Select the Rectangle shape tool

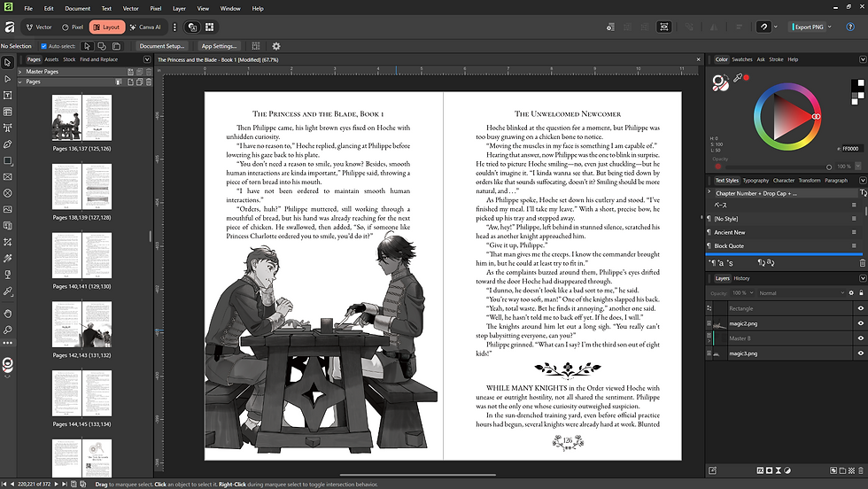coord(7,160)
